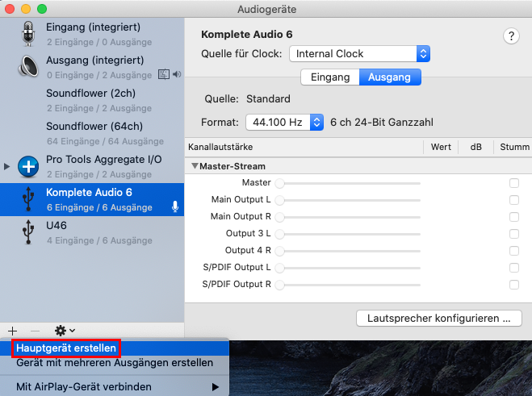Click Lautsprecher konfigurieren button
532x396 pixels.
click(438, 319)
